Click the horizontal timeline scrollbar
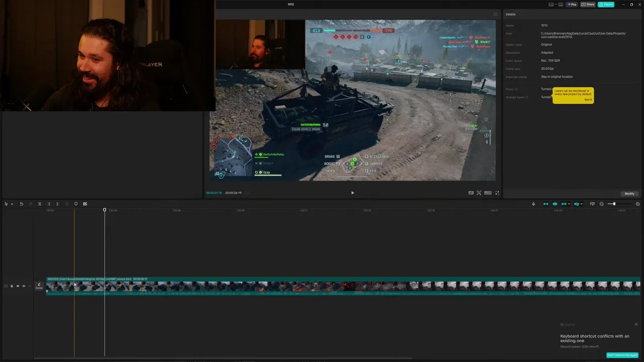644x362 pixels. pos(223,358)
